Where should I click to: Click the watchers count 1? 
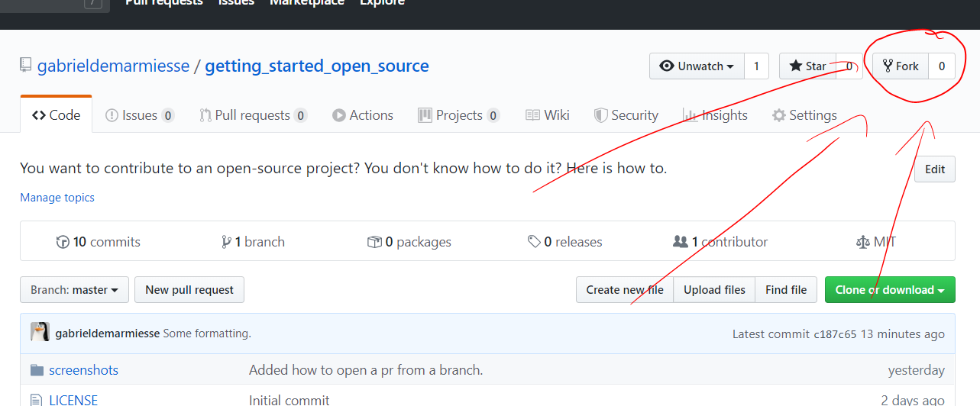[x=756, y=66]
